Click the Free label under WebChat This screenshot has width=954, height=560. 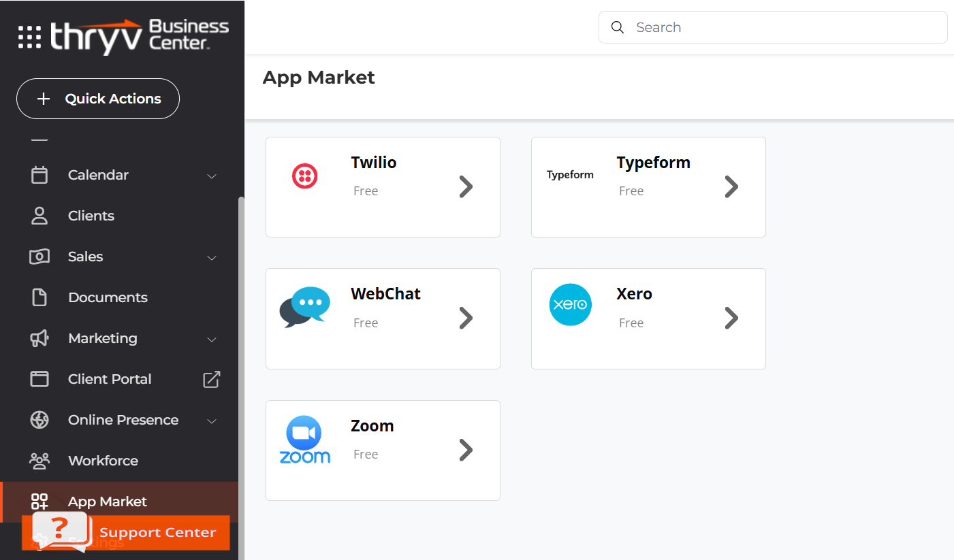pos(366,323)
